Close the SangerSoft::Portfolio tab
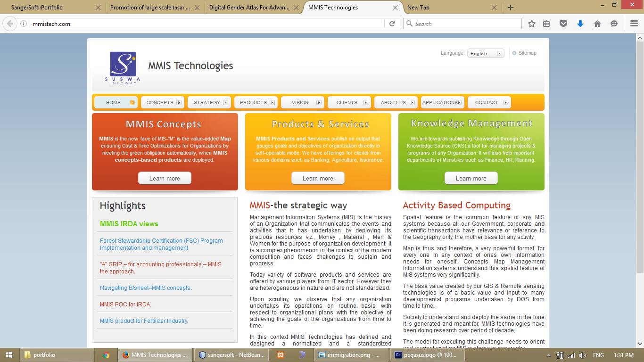The height and width of the screenshot is (362, 644). [x=98, y=8]
